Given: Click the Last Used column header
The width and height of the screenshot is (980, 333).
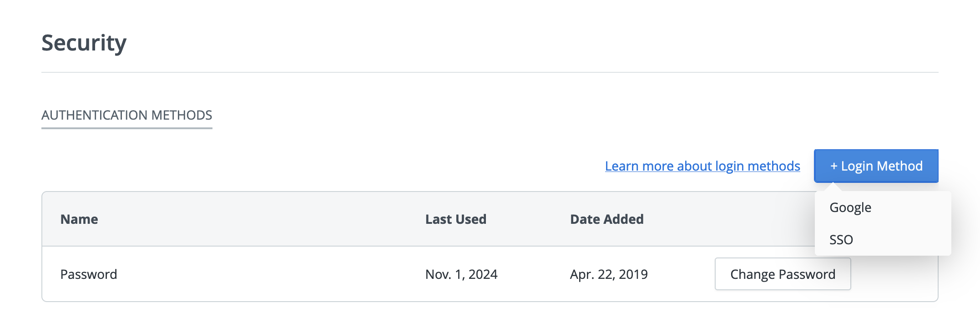Looking at the screenshot, I should point(455,219).
